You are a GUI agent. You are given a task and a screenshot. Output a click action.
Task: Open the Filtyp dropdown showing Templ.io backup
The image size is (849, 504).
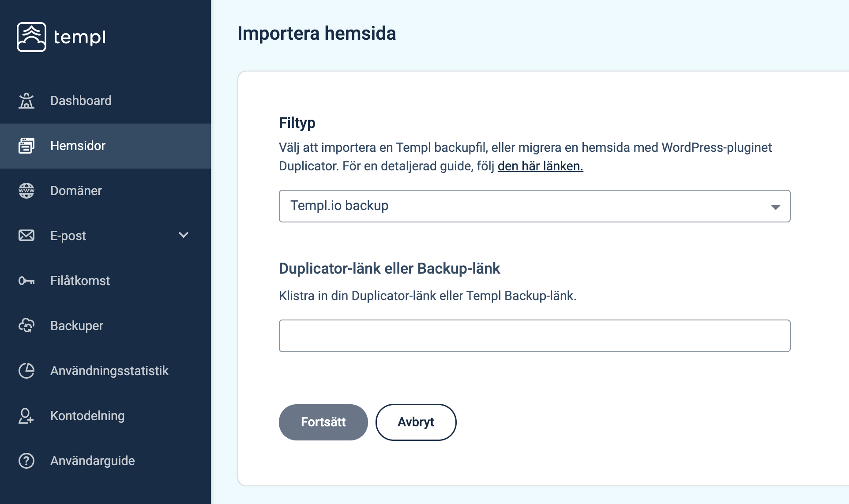534,206
